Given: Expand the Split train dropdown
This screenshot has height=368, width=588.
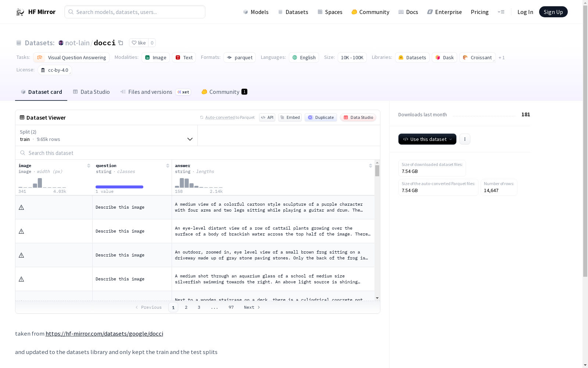Looking at the screenshot, I should [107, 135].
